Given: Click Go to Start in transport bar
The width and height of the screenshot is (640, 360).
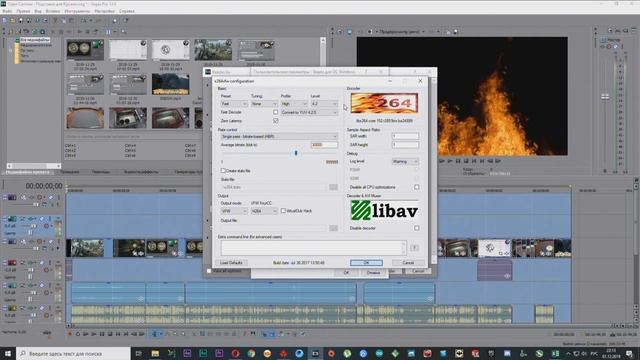Looking at the screenshot, I should click(x=118, y=334).
